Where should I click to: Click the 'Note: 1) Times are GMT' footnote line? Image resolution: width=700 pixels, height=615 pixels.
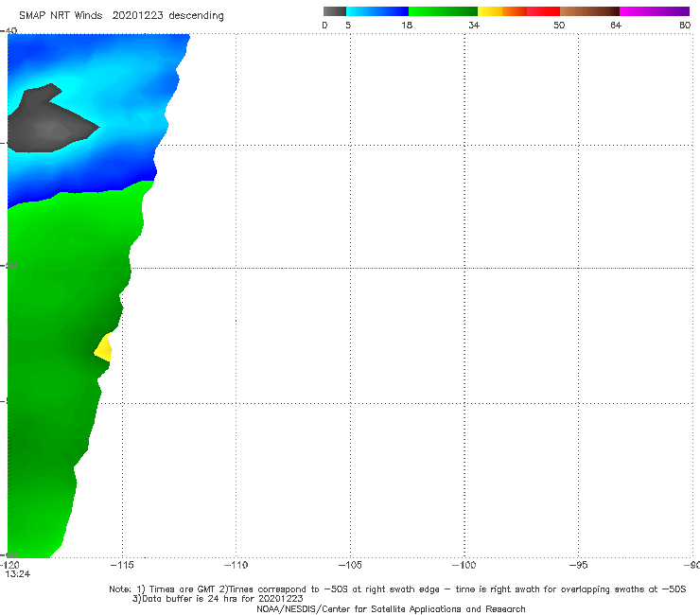[397, 589]
